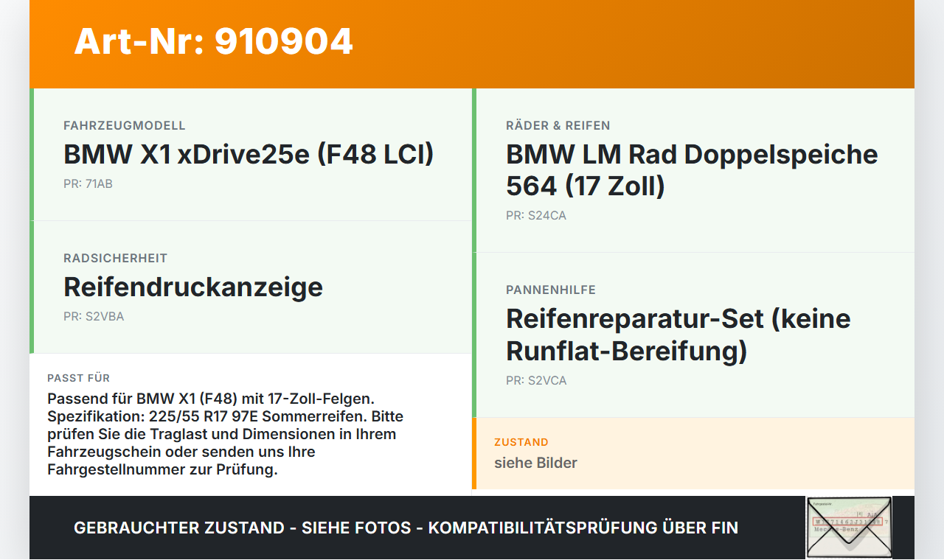Viewport: 944px width, 560px height.
Task: Click the PR: S2VBA code
Action: [x=94, y=316]
